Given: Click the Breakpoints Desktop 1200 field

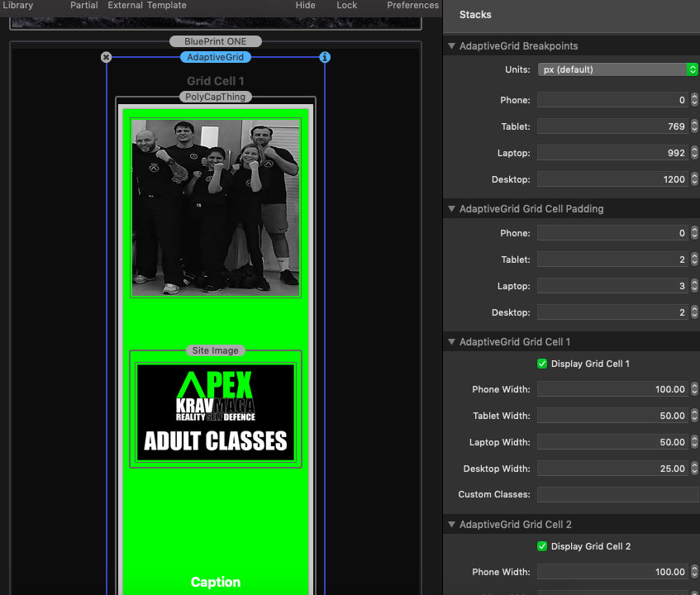Looking at the screenshot, I should tap(612, 179).
